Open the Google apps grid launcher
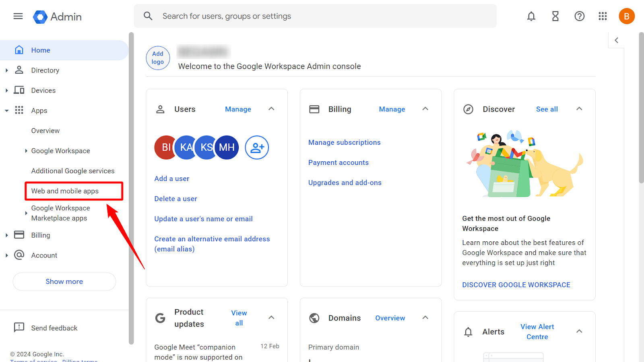Screen dimensions: 644x362 point(603,16)
